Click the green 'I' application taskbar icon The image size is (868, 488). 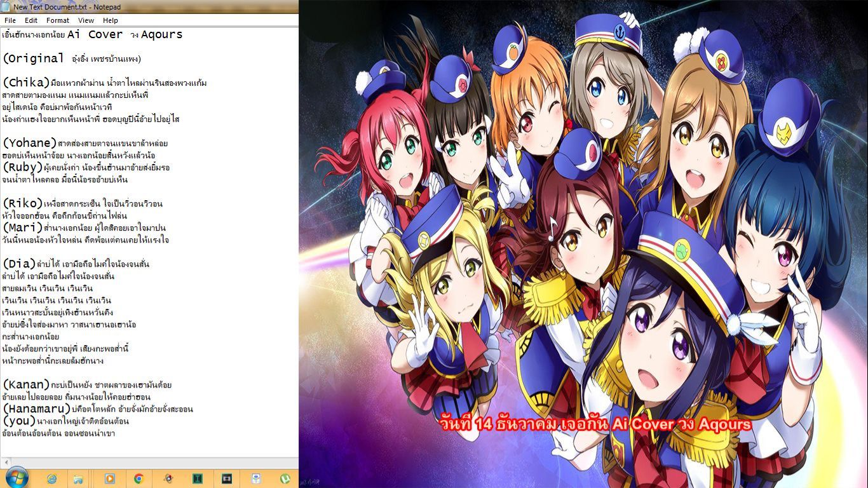click(x=197, y=478)
